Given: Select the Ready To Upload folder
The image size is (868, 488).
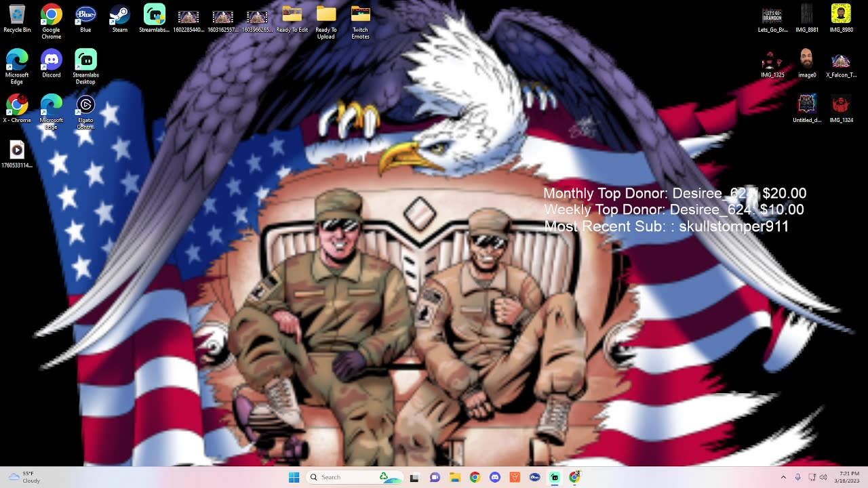Looking at the screenshot, I should click(x=326, y=22).
